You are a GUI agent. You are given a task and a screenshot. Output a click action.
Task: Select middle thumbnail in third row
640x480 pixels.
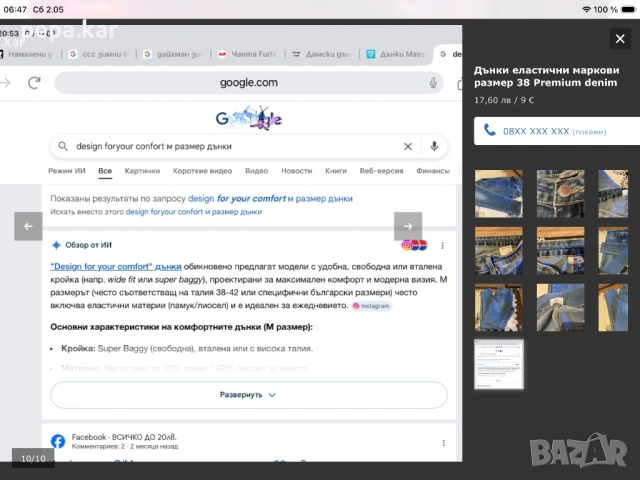(560, 307)
